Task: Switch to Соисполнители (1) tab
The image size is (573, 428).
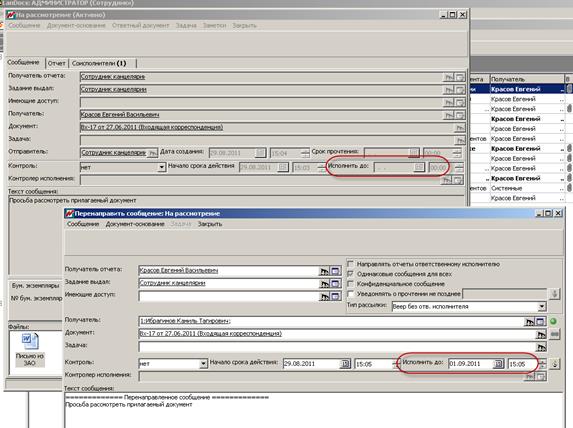Action: (x=99, y=64)
